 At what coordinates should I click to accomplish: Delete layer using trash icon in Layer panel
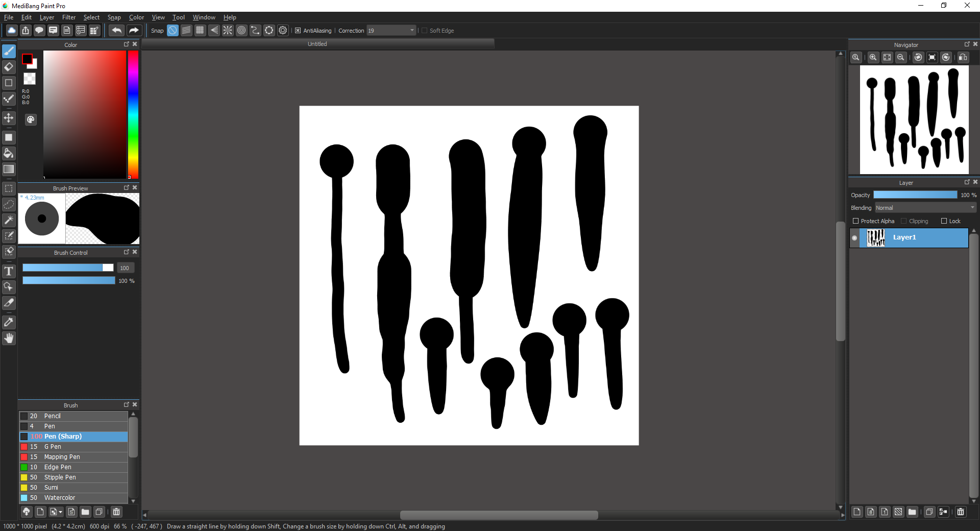click(x=960, y=512)
